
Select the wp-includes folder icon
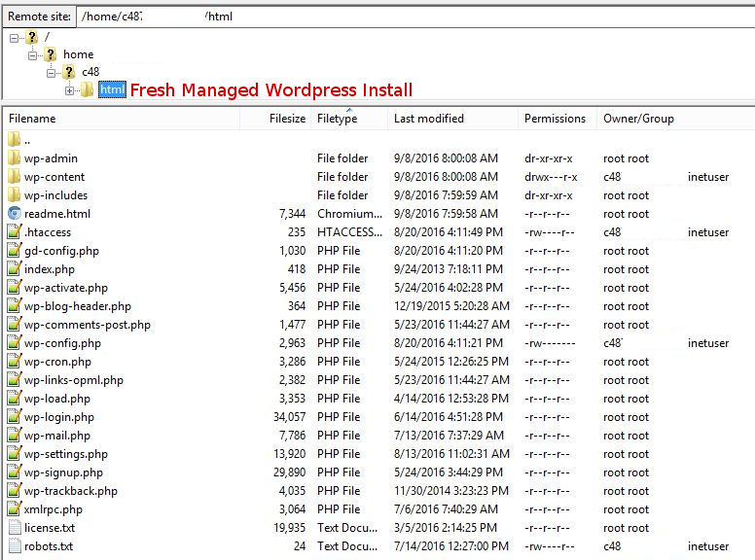(x=14, y=194)
